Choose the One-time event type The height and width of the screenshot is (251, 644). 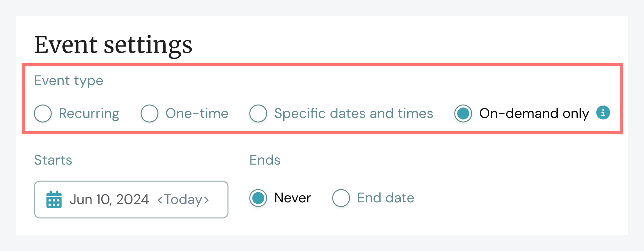150,113
